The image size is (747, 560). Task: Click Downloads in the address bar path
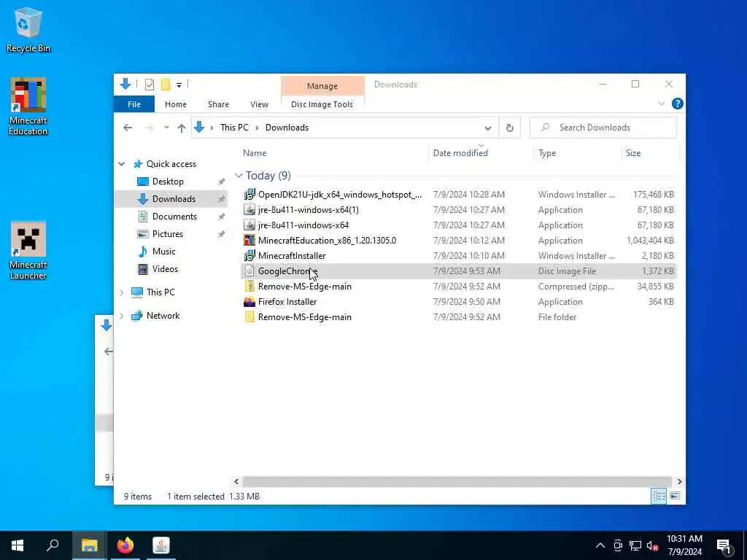pyautogui.click(x=287, y=128)
